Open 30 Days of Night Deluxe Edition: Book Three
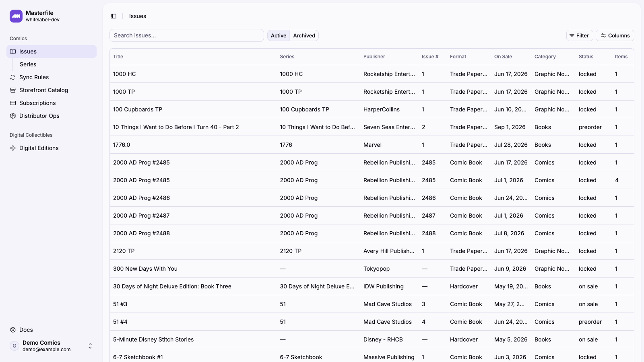 (172, 286)
